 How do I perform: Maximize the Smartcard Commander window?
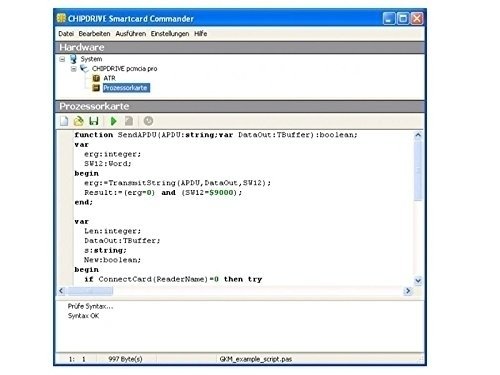(403, 19)
